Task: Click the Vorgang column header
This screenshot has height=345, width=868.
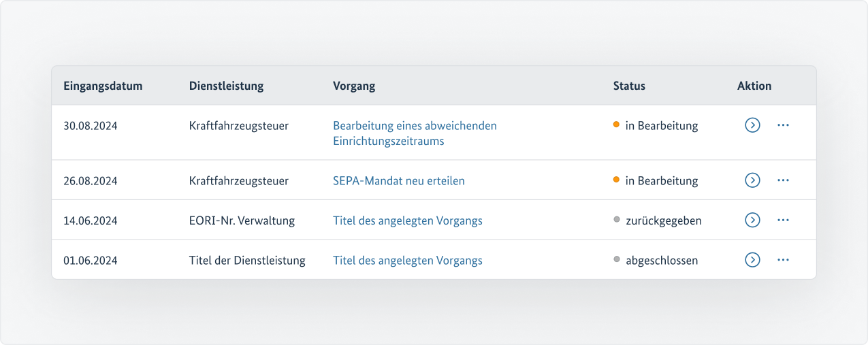Action: 354,86
